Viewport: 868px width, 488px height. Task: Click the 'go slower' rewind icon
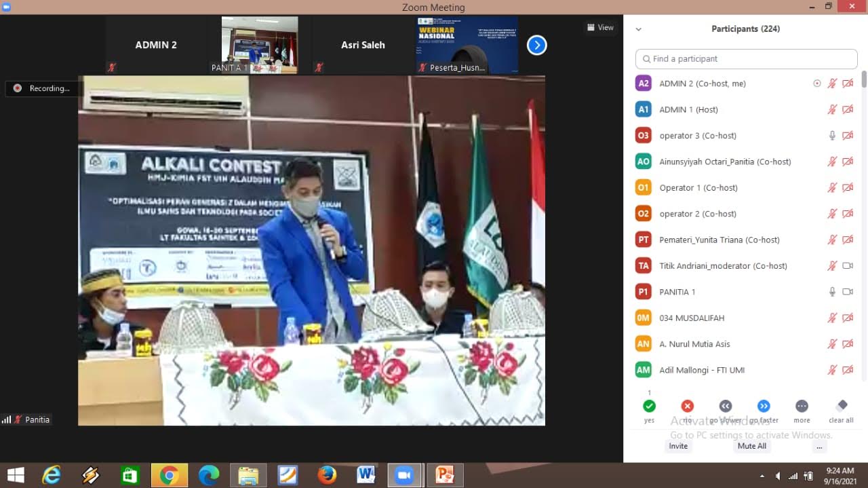(x=725, y=406)
